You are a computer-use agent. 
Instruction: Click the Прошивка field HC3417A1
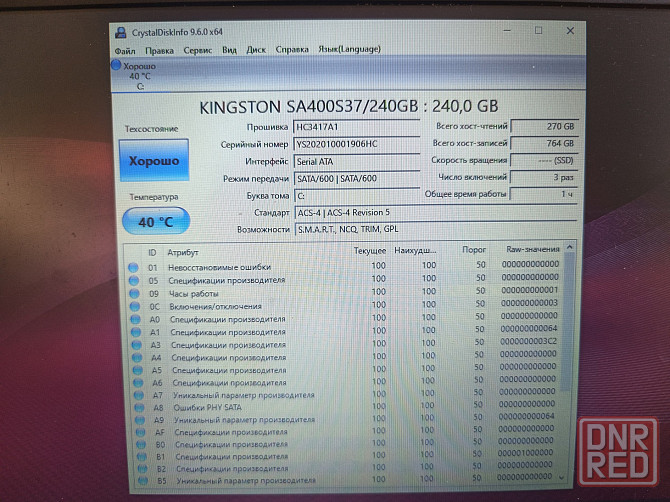click(357, 127)
